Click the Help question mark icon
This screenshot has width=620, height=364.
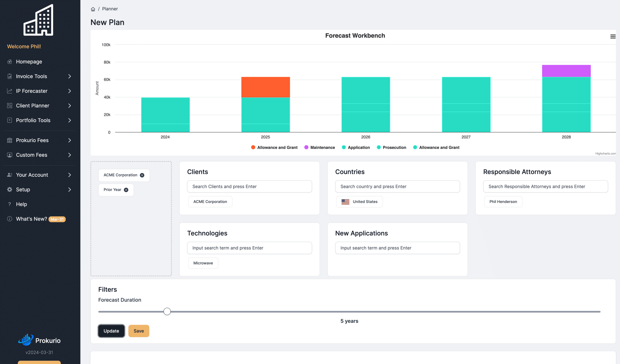pyautogui.click(x=10, y=204)
